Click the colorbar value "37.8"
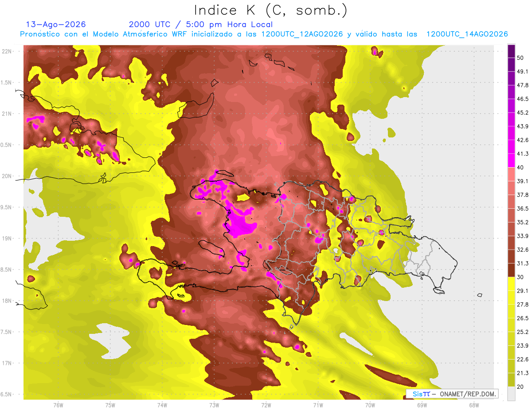This screenshot has width=532, height=411. click(523, 195)
